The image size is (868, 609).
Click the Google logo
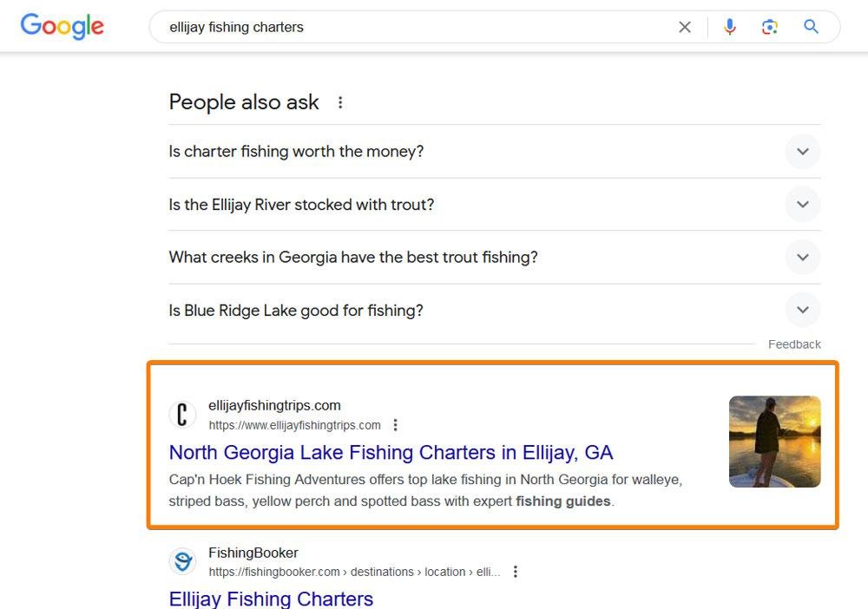tap(62, 26)
